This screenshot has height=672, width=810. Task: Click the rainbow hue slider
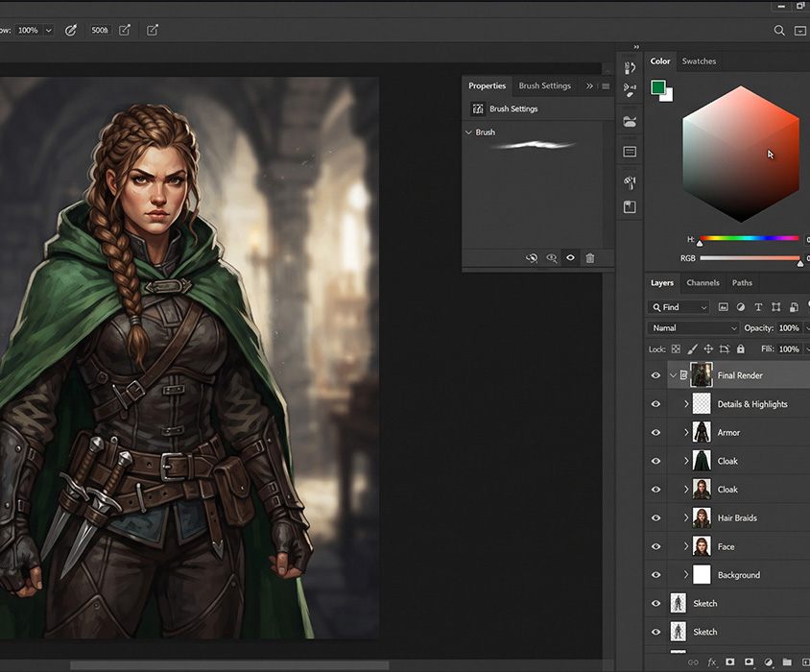click(749, 238)
